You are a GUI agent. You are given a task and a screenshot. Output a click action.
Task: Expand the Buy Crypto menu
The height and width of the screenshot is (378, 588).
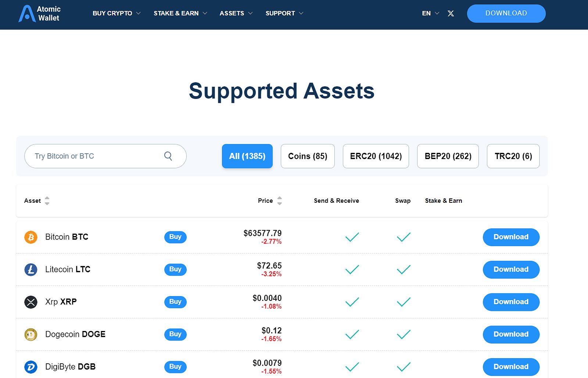point(116,13)
